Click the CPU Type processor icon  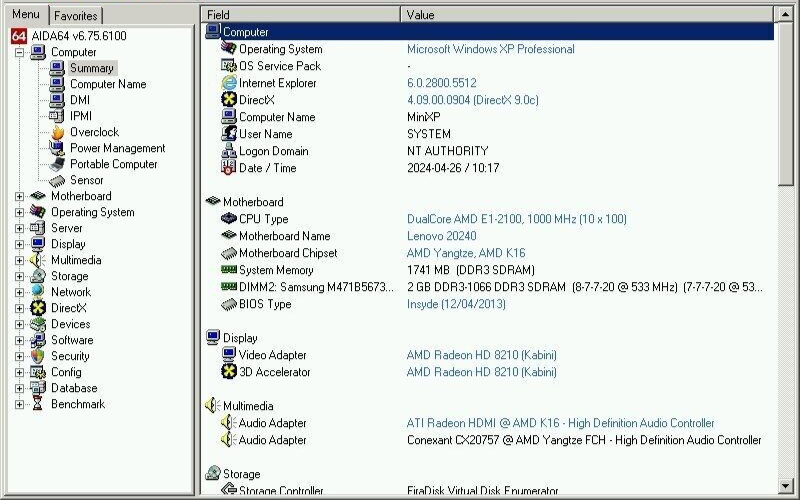pyautogui.click(x=229, y=218)
